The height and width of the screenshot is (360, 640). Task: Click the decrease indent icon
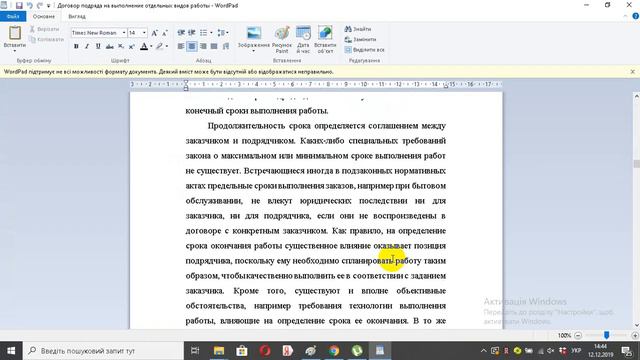tap(181, 33)
